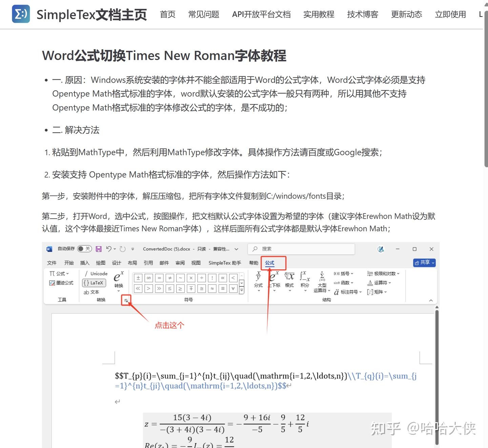The height and width of the screenshot is (448, 488).
Task: Open the conversion dialog launcher in 转换 group
Action: 126,300
